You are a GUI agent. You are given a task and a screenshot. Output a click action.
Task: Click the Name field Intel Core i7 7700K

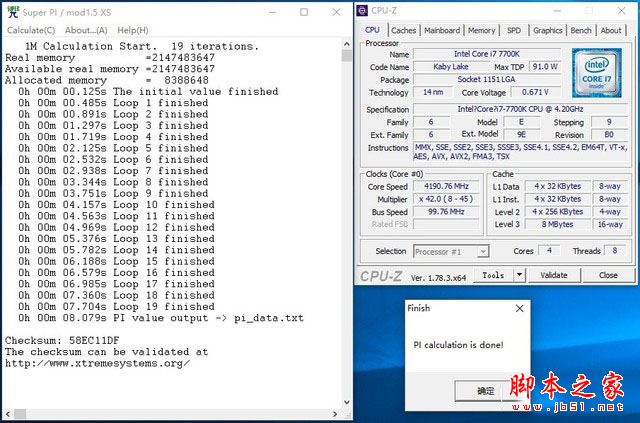pyautogui.click(x=487, y=54)
